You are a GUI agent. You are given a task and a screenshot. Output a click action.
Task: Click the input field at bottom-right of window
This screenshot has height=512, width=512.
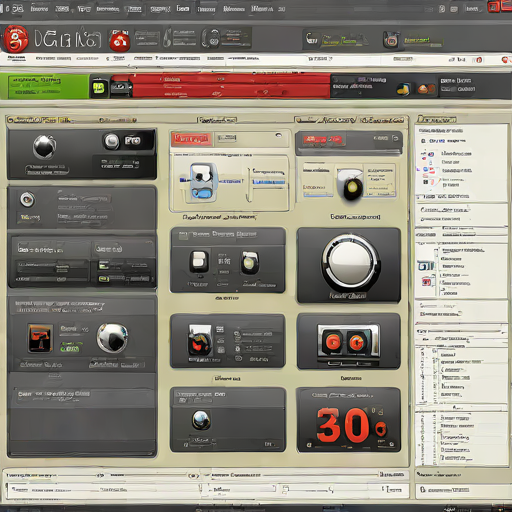(x=462, y=490)
